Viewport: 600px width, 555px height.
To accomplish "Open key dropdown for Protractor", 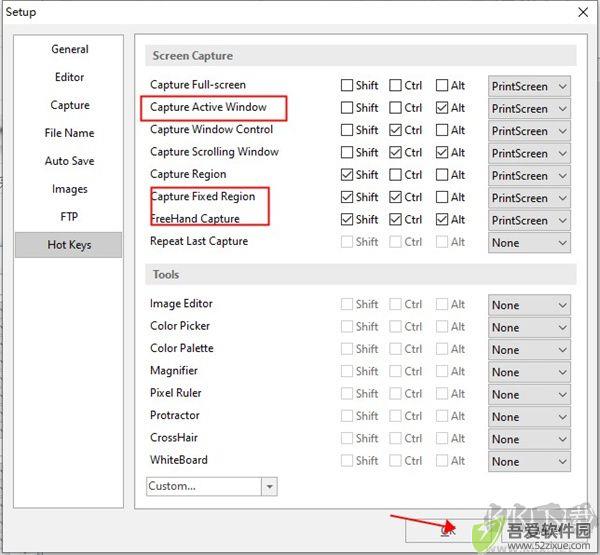I will click(x=529, y=417).
